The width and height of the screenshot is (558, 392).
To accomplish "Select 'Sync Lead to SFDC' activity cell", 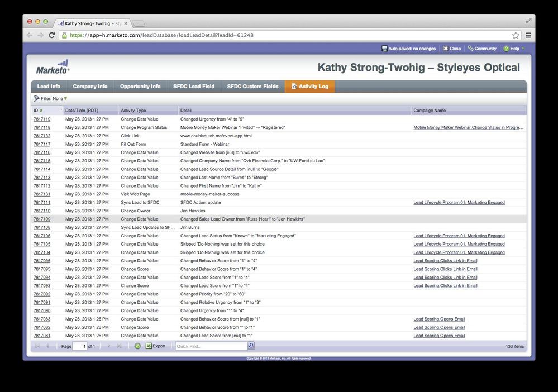I will point(140,202).
